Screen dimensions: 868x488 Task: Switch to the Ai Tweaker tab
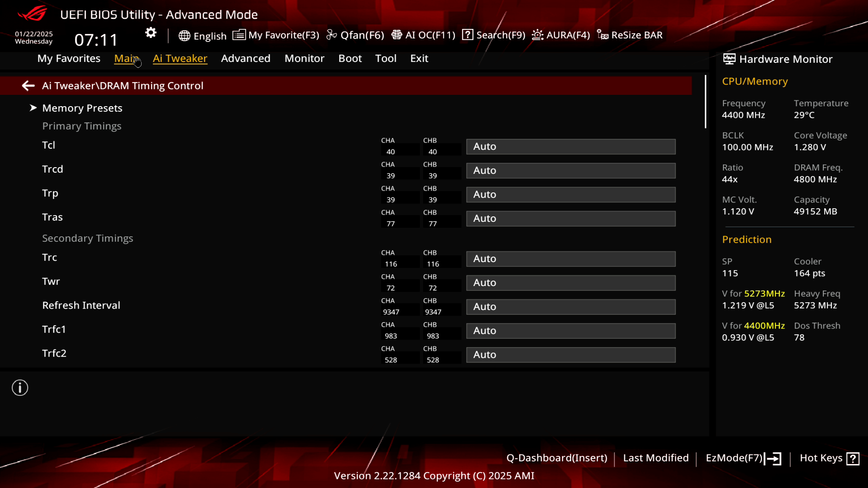pyautogui.click(x=180, y=58)
